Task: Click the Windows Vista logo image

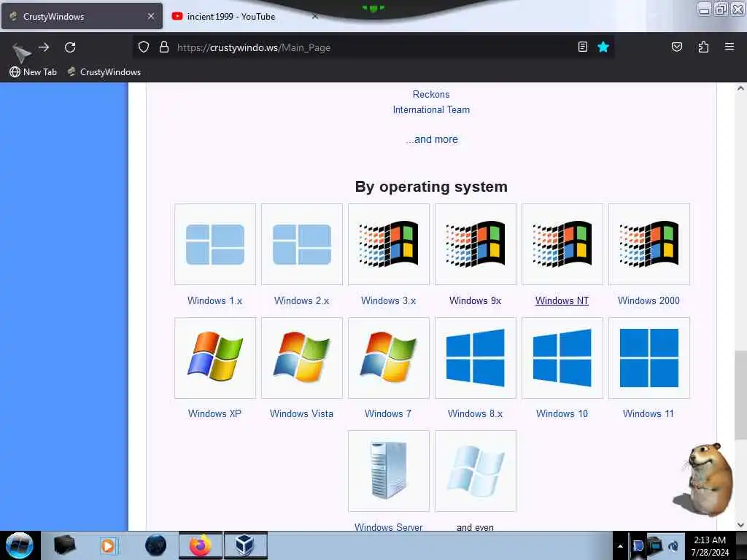Action: click(301, 357)
